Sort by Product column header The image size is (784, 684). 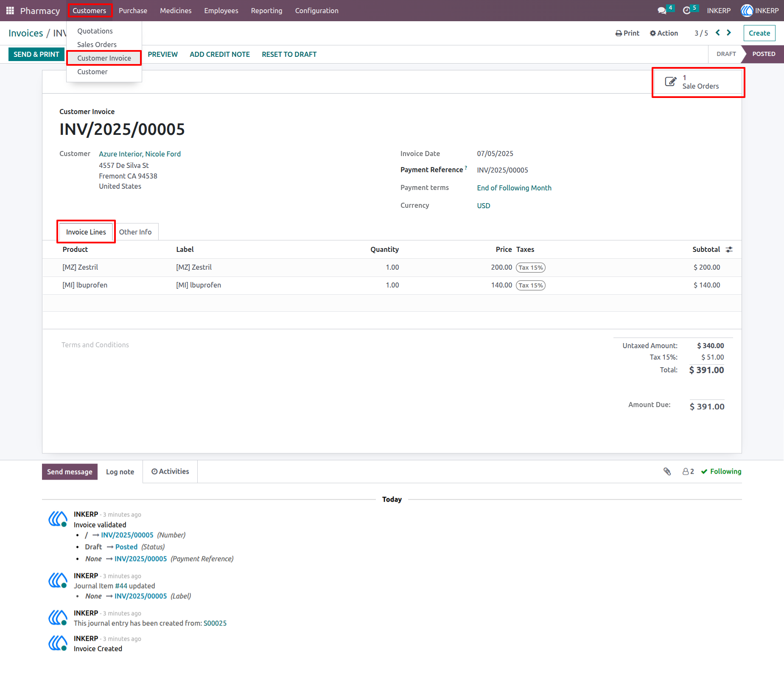tap(75, 250)
